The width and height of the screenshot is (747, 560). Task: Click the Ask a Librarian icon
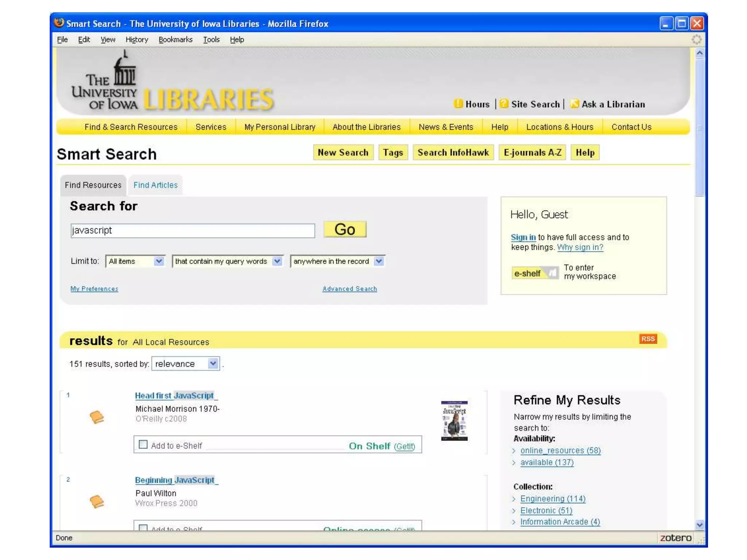[574, 104]
